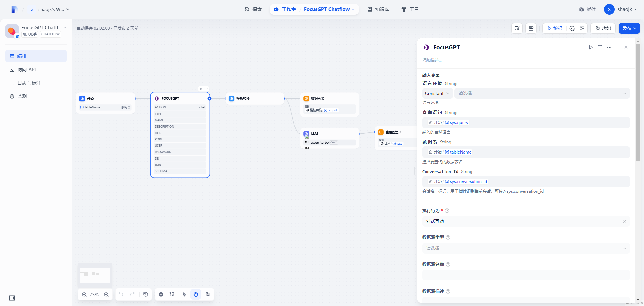Go to the 工作室 studio tab

(285, 9)
